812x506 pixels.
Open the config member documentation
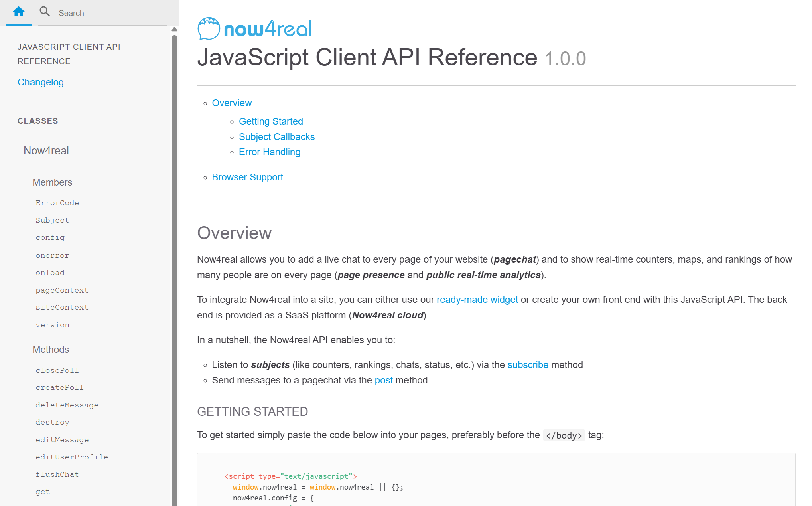click(x=50, y=237)
